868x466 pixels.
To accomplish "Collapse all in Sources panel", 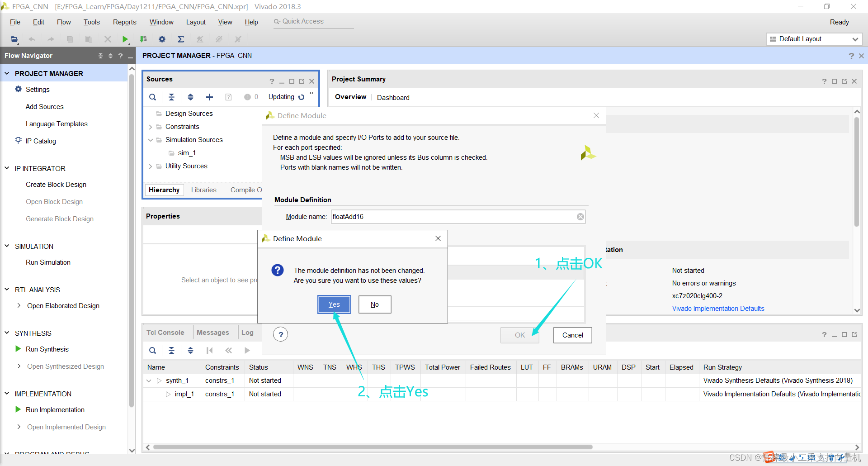I will tap(171, 97).
